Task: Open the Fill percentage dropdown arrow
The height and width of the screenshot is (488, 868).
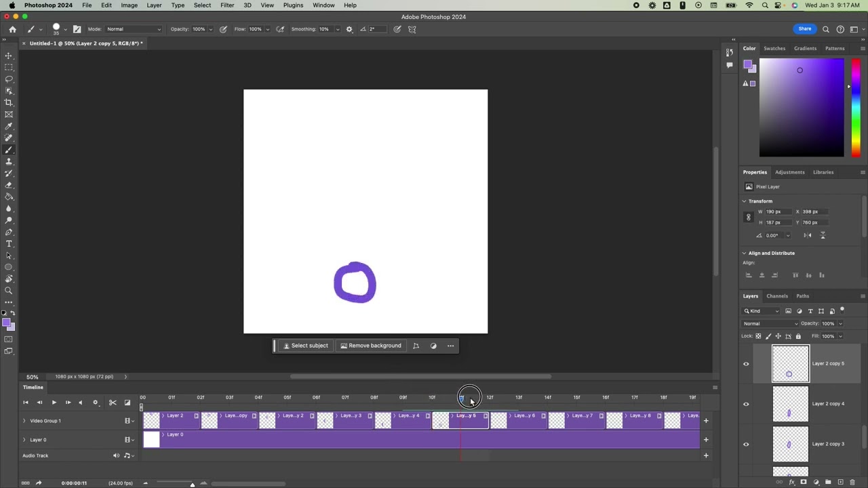Action: point(840,336)
